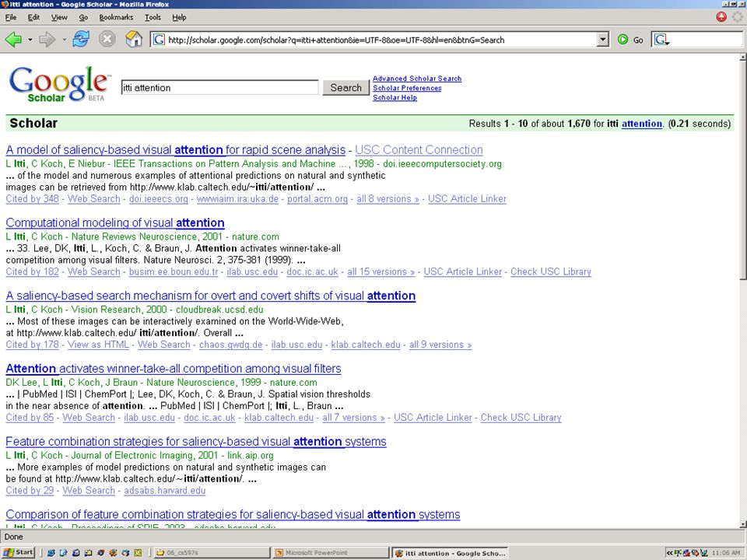Open the View menu
The height and width of the screenshot is (560, 747).
pos(59,17)
